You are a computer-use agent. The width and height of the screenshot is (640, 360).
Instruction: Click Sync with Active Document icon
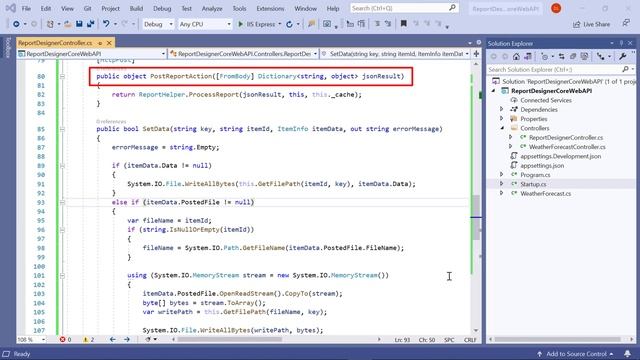point(562,57)
